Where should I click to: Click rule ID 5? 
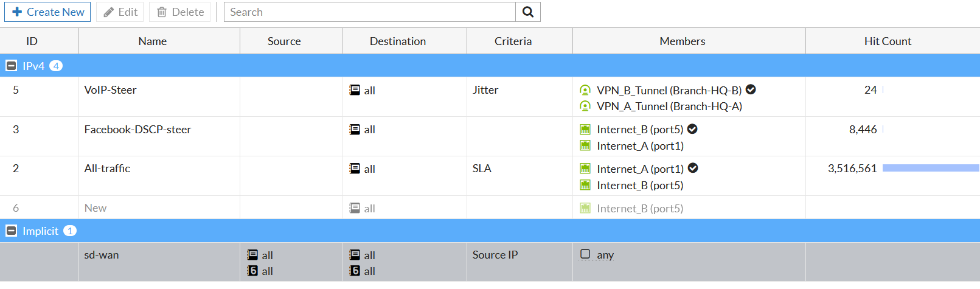[16, 90]
